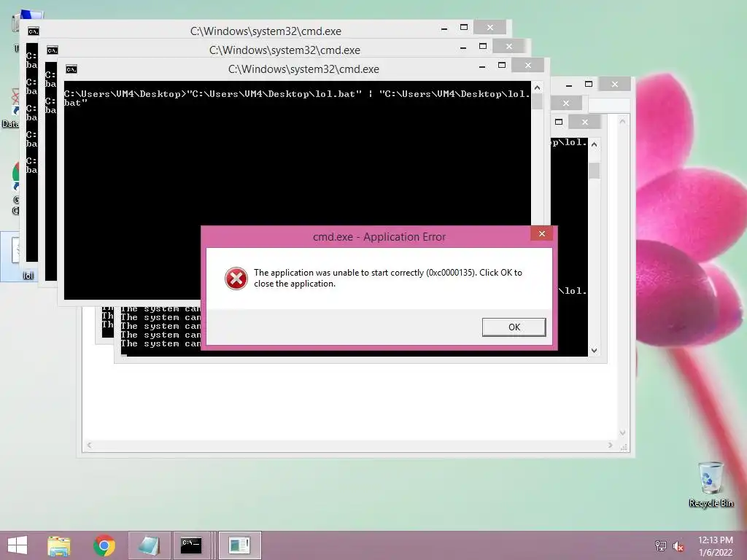
Task: Click the front cmd window's scroll-up arrow
Action: (537, 87)
